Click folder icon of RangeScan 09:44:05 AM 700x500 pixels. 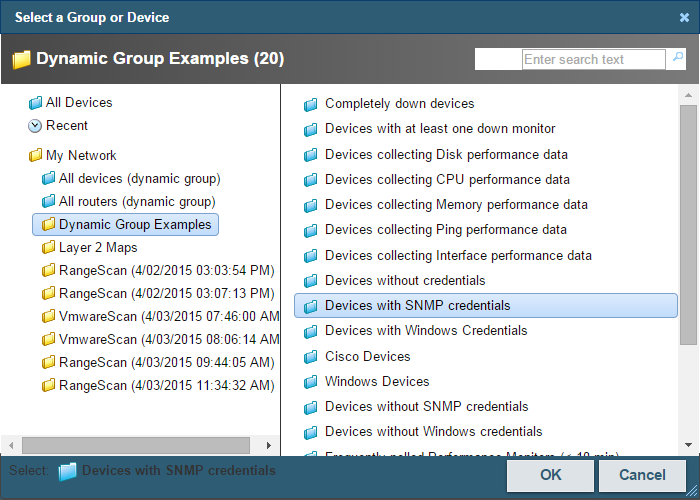click(48, 362)
